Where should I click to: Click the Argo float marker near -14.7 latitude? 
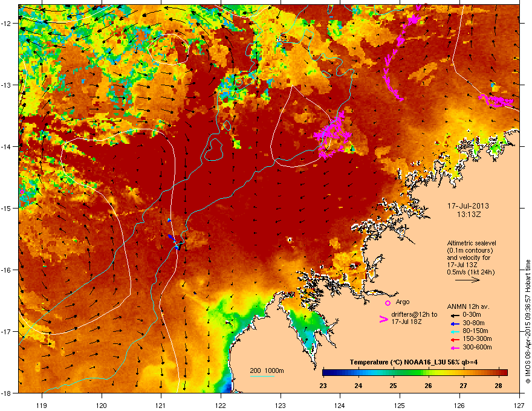[x=22, y=192]
